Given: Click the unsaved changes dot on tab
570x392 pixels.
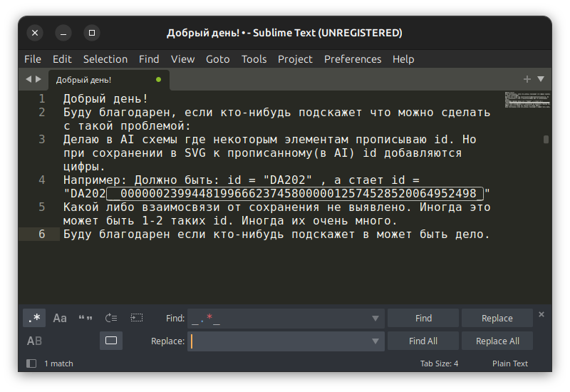Looking at the screenshot, I should (158, 80).
